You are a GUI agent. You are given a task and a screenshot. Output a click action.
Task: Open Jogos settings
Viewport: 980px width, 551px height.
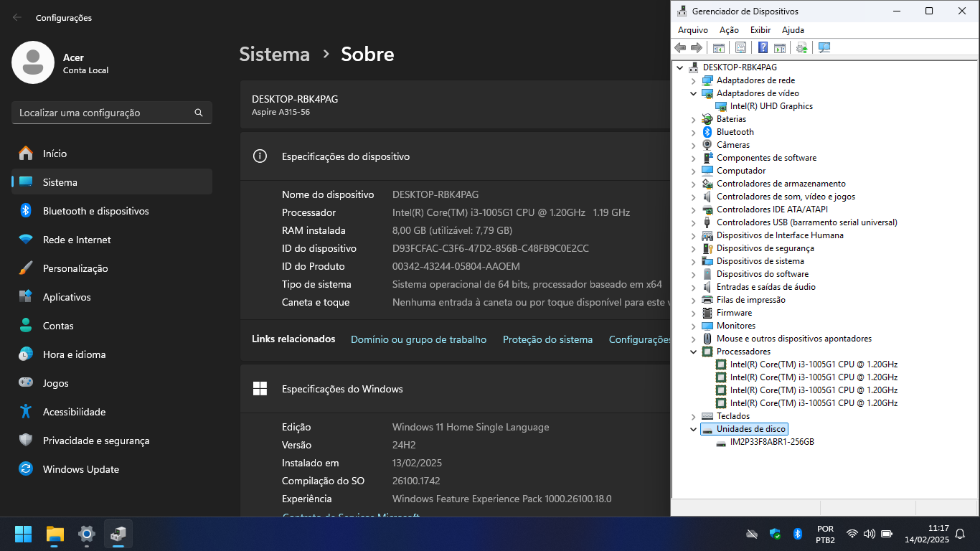tap(111, 383)
